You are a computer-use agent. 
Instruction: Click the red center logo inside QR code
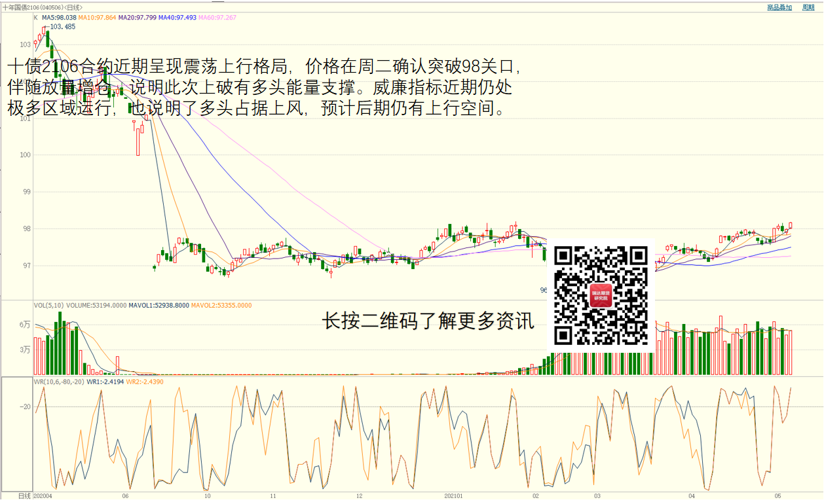[x=601, y=296]
